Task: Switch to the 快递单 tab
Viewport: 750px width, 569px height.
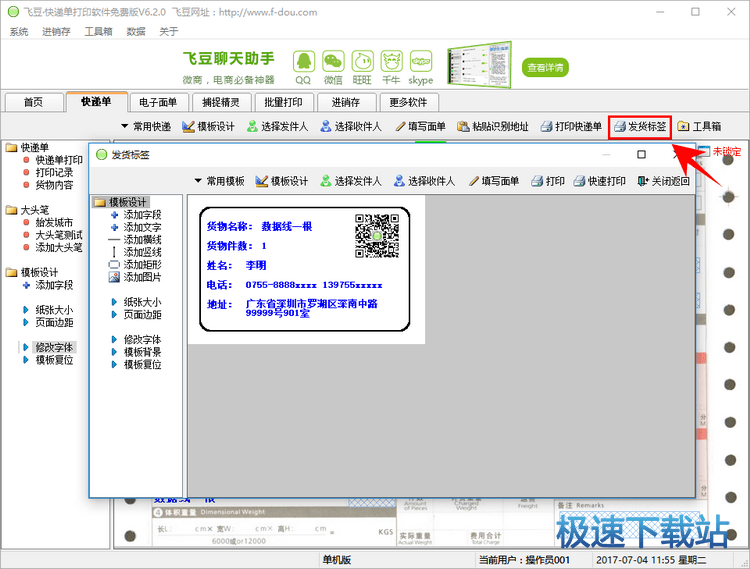Action: click(96, 101)
